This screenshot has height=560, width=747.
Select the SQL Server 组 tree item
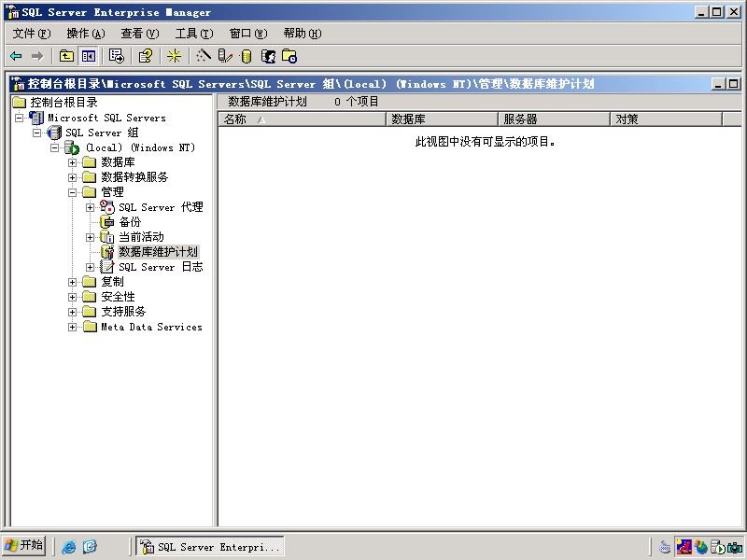pos(102,133)
